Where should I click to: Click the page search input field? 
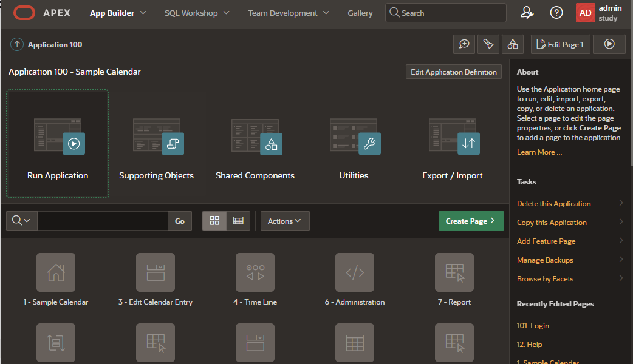click(102, 221)
